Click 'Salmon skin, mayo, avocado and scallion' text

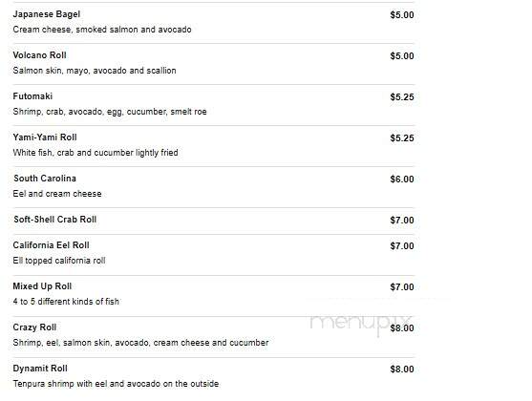(95, 71)
